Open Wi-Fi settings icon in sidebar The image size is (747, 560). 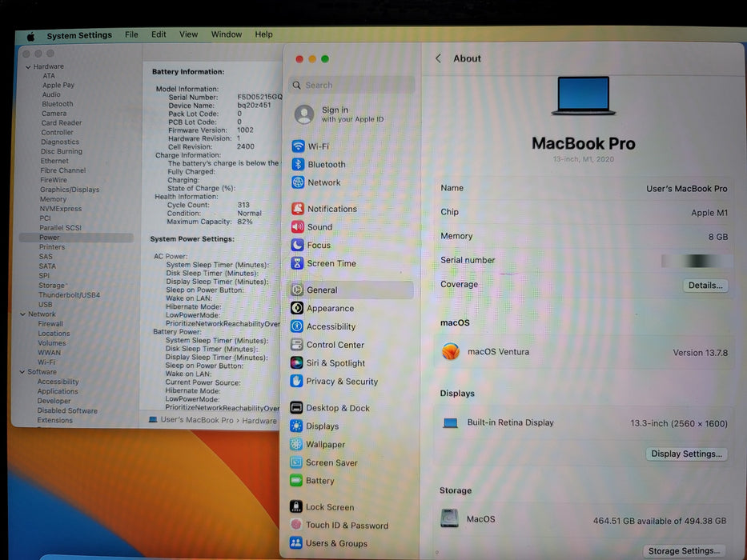[x=298, y=146]
